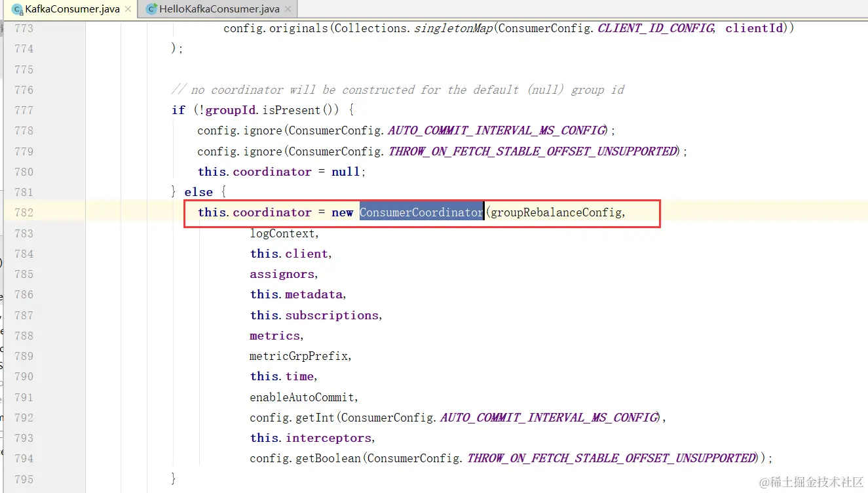Close the KafkaConsumer.java tab
This screenshot has width=868, height=493.
pos(127,9)
